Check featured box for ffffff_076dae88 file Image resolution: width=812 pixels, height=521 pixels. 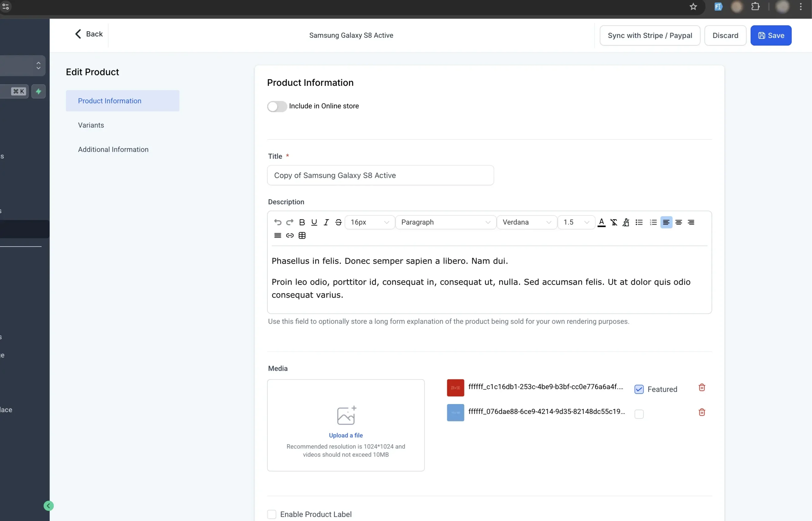click(638, 414)
